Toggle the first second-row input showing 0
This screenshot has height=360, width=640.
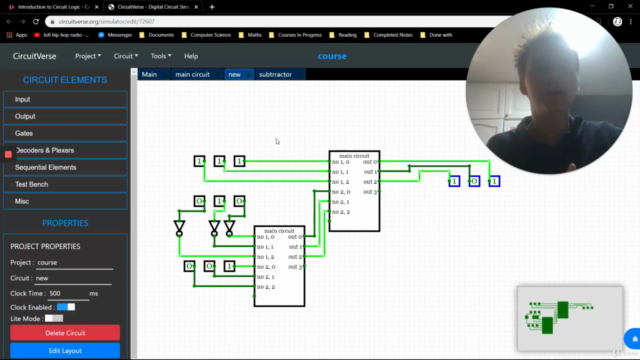(x=199, y=201)
